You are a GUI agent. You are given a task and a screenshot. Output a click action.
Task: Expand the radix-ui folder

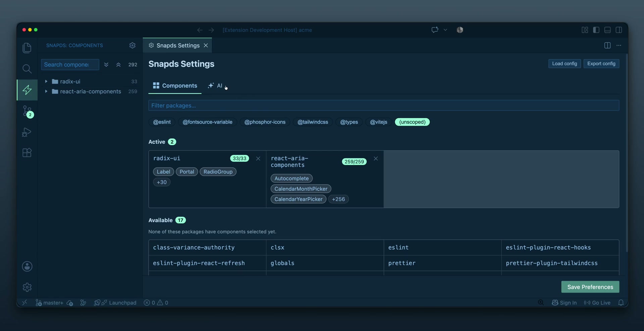point(46,81)
